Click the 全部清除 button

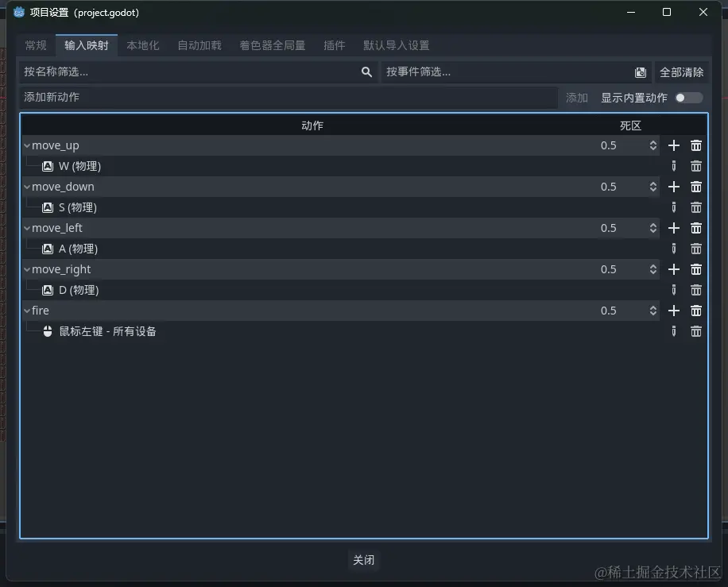coord(682,72)
